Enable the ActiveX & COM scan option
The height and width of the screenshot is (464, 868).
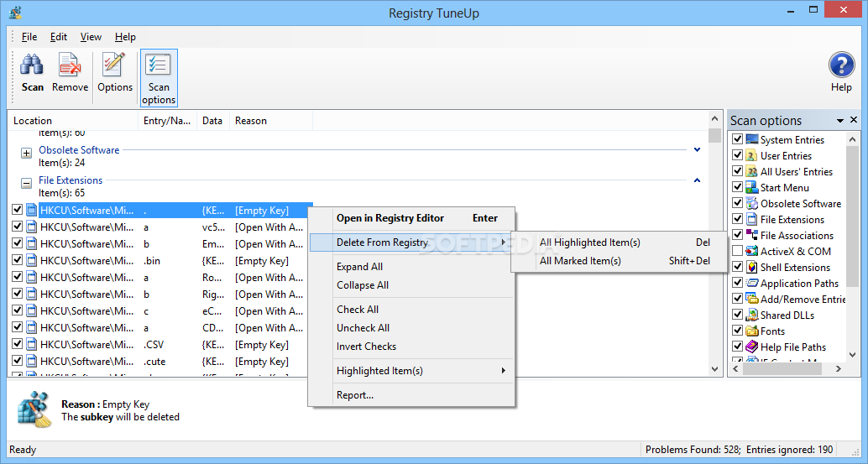point(737,251)
